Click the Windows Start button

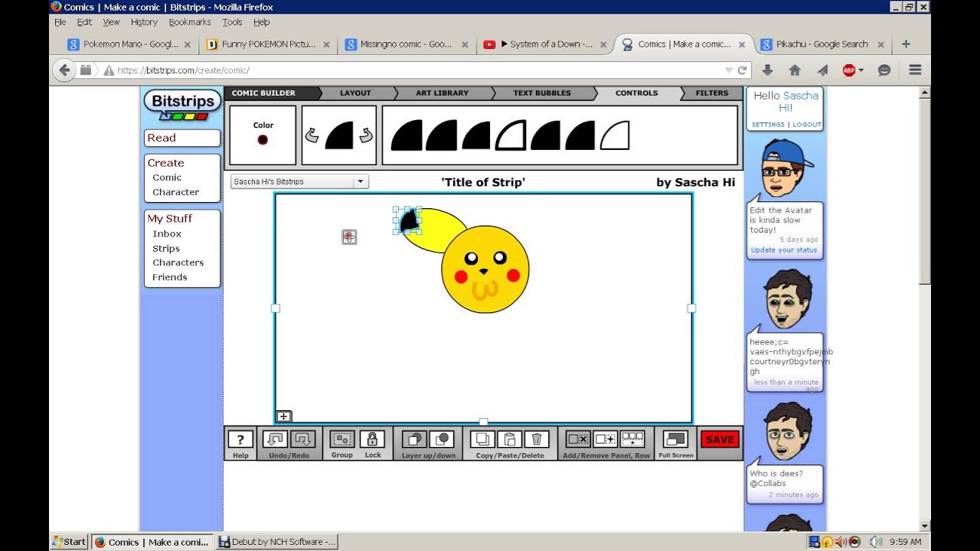[x=69, y=542]
